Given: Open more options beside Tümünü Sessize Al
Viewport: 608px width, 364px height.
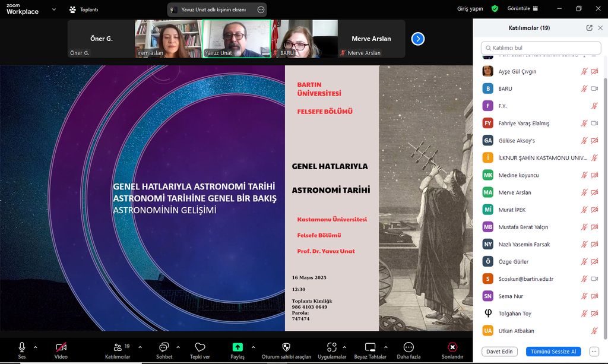Looking at the screenshot, I should click(594, 352).
